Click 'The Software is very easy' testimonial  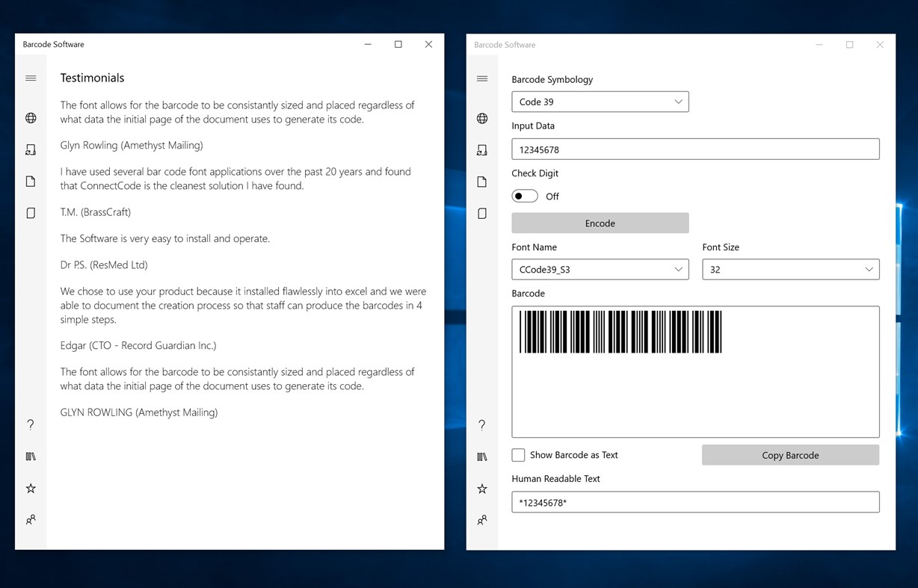click(165, 238)
